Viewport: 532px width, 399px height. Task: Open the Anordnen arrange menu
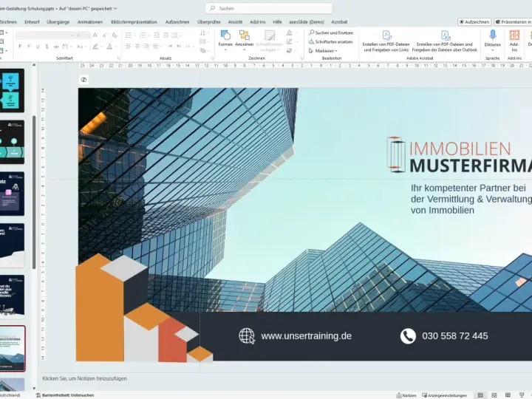point(245,41)
